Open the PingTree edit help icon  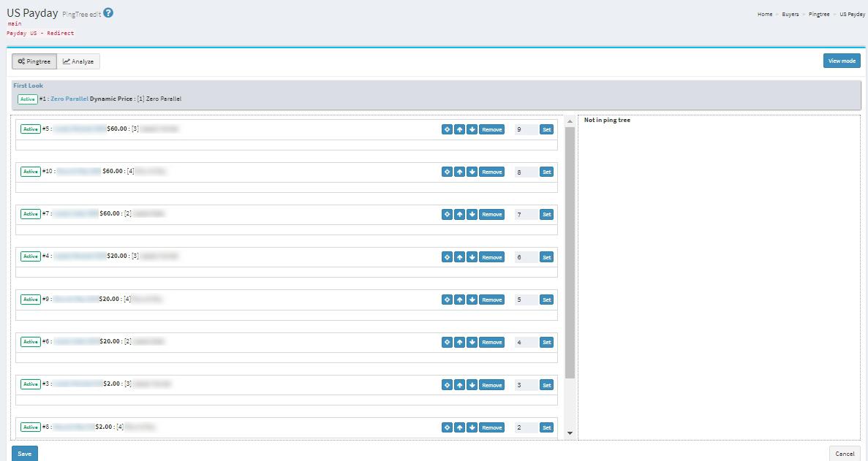[x=108, y=13]
